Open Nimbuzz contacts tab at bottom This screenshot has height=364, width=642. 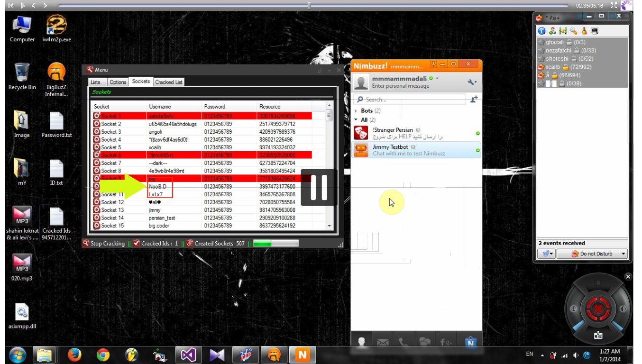(x=361, y=341)
